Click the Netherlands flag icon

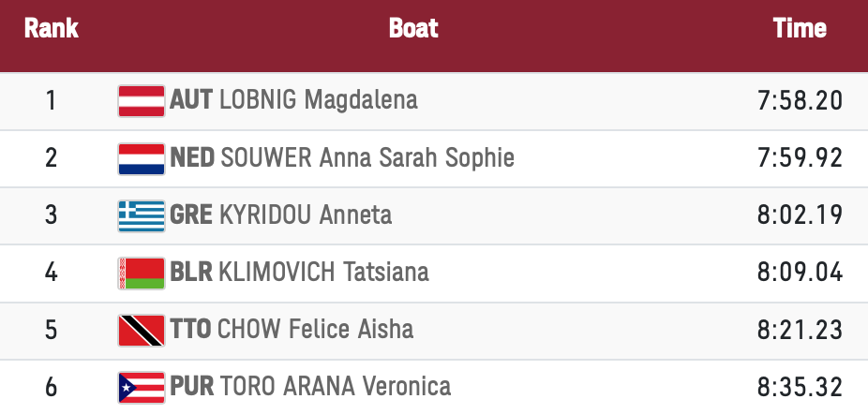[x=142, y=158]
